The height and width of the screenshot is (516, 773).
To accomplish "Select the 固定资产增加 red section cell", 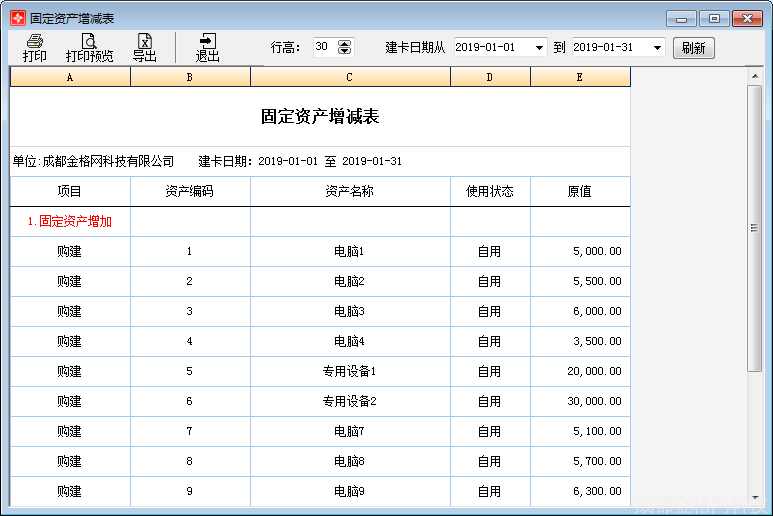I will click(x=70, y=222).
